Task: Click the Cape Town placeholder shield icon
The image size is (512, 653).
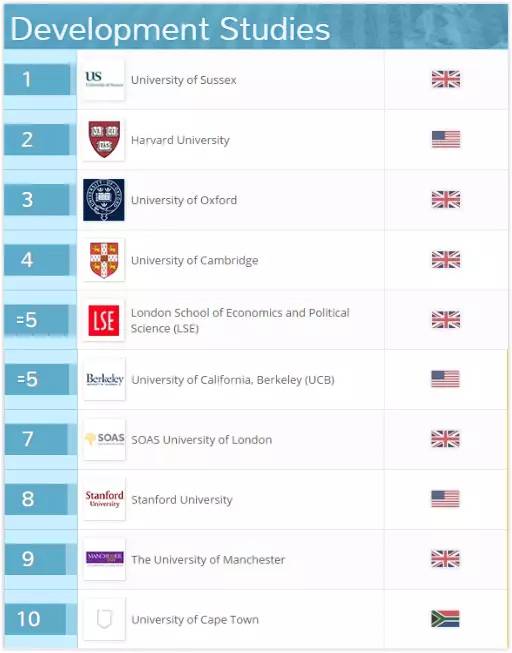Action: [104, 619]
